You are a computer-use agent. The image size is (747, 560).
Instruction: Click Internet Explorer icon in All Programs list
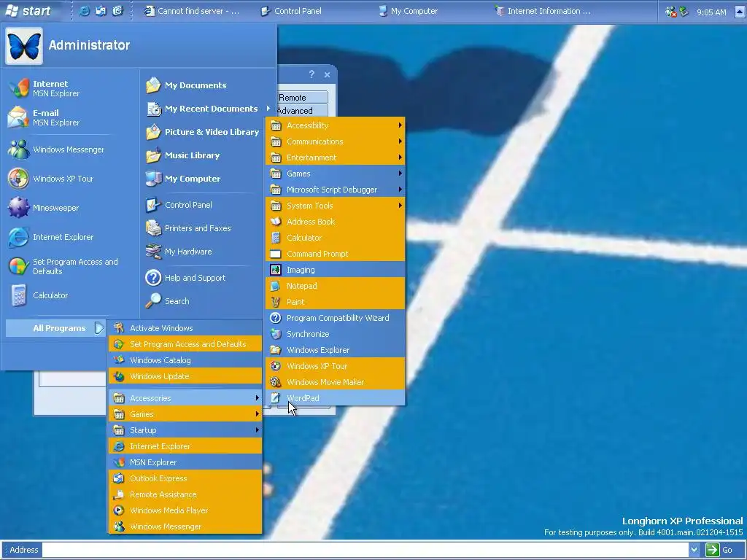click(119, 446)
